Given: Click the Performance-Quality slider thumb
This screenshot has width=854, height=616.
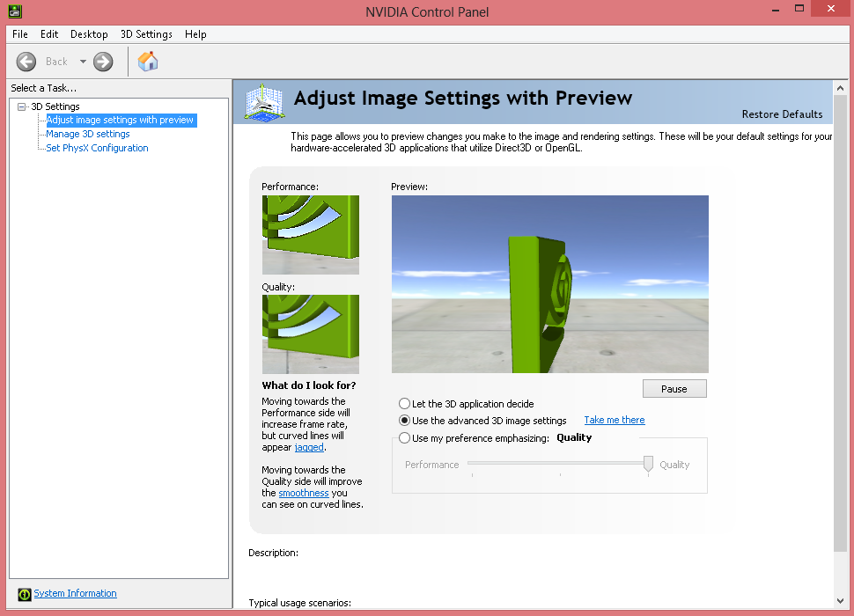Looking at the screenshot, I should coord(648,464).
